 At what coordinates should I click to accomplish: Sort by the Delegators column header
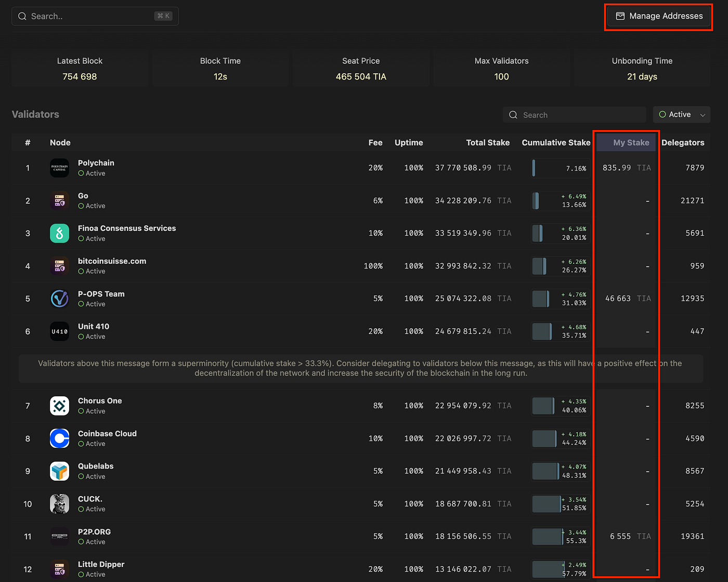pyautogui.click(x=683, y=143)
